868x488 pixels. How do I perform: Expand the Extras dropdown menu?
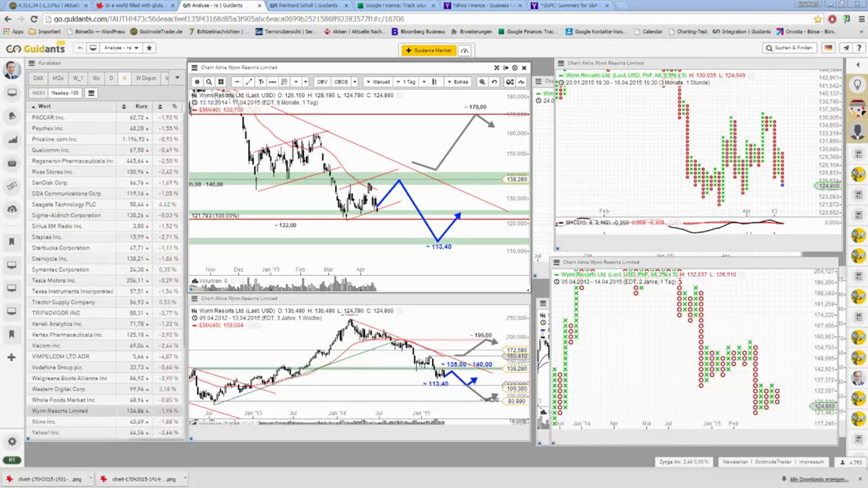(x=458, y=82)
